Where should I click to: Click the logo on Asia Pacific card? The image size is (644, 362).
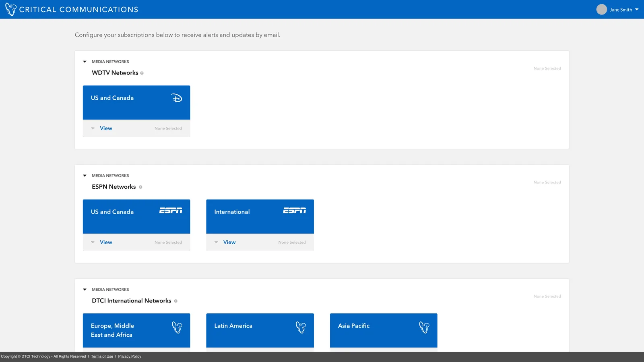pyautogui.click(x=424, y=327)
